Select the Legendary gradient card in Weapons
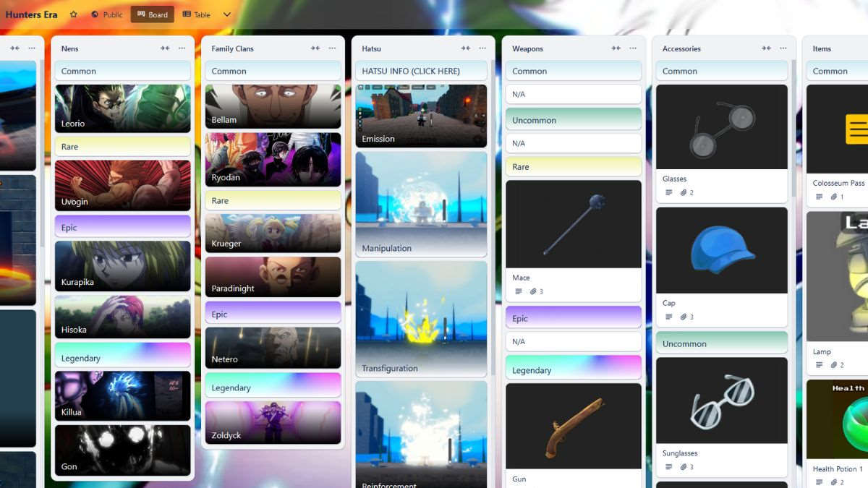This screenshot has width=868, height=488. pos(573,368)
